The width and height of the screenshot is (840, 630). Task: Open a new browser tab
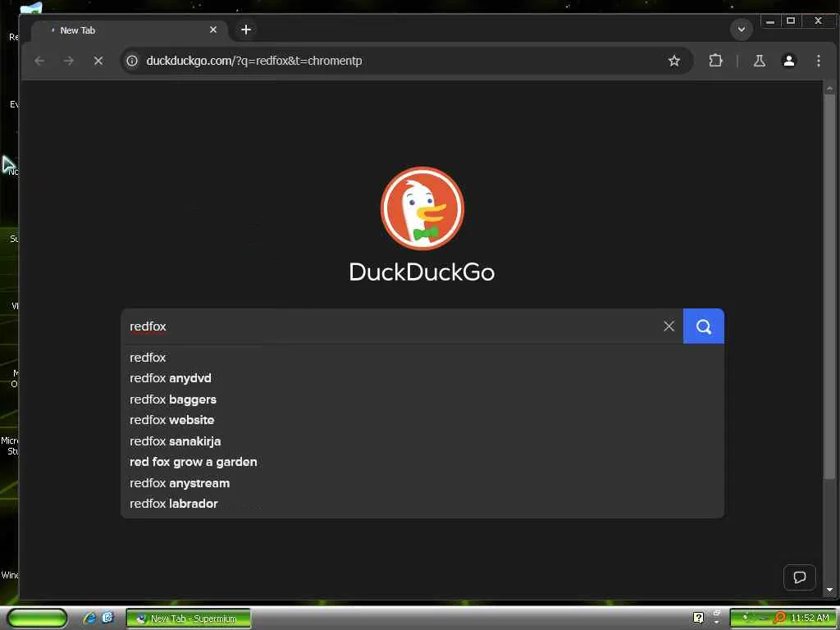pos(246,30)
